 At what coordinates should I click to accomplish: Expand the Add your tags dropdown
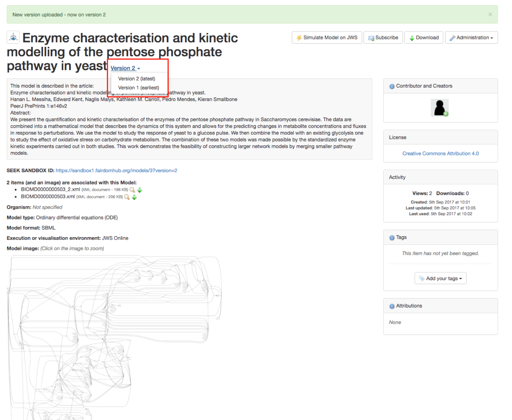440,279
